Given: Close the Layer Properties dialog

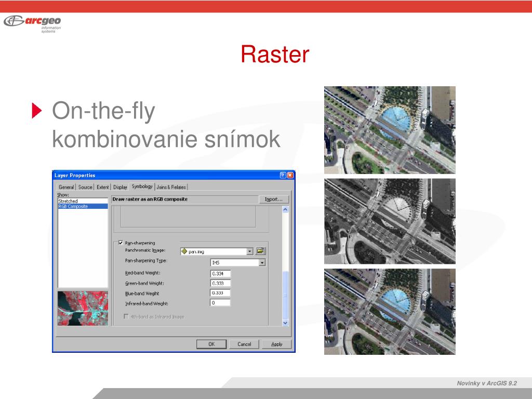Looking at the screenshot, I should (290, 175).
